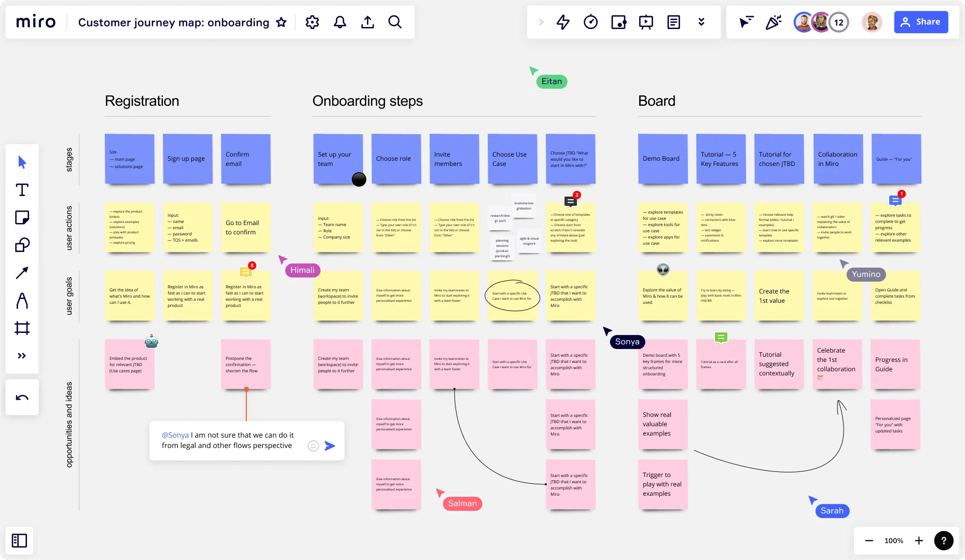Open board settings gear icon
Screen dimensions: 965x560
(x=312, y=22)
